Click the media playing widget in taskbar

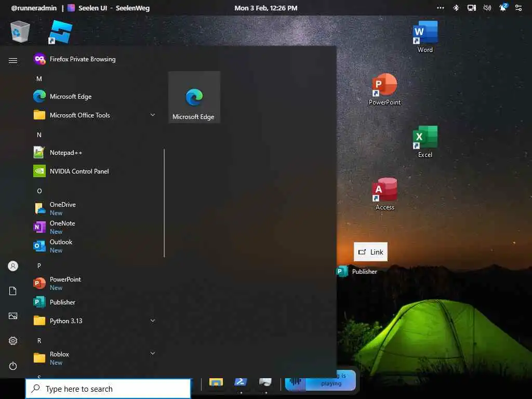click(x=320, y=380)
